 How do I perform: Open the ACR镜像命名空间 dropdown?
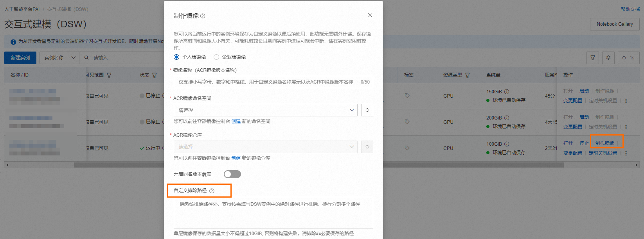[x=266, y=110]
